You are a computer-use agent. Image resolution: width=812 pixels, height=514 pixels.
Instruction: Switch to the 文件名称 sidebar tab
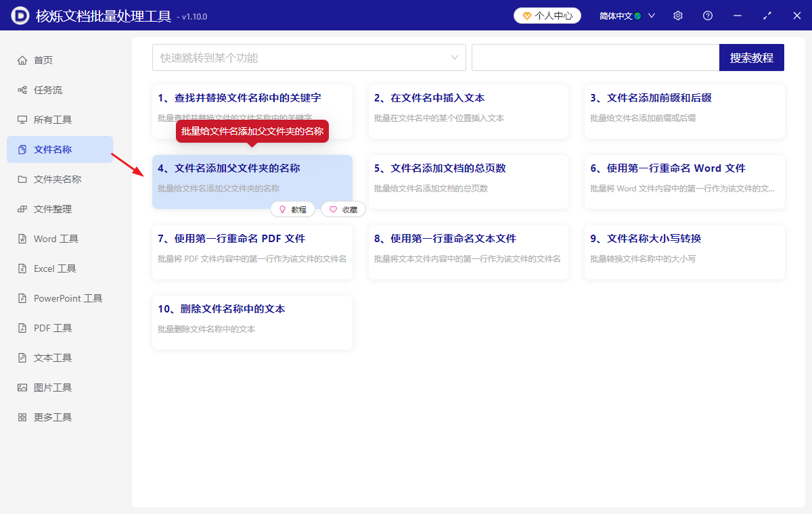pyautogui.click(x=50, y=149)
